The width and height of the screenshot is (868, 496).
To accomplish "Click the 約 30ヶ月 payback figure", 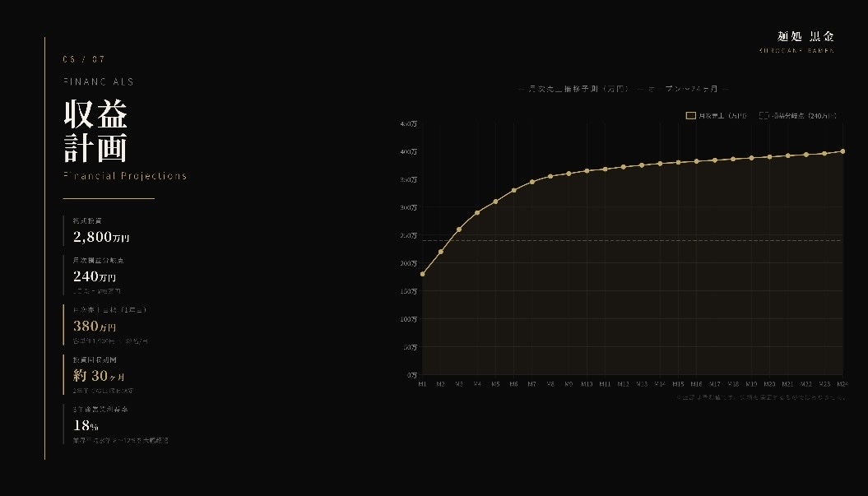I will coord(99,376).
